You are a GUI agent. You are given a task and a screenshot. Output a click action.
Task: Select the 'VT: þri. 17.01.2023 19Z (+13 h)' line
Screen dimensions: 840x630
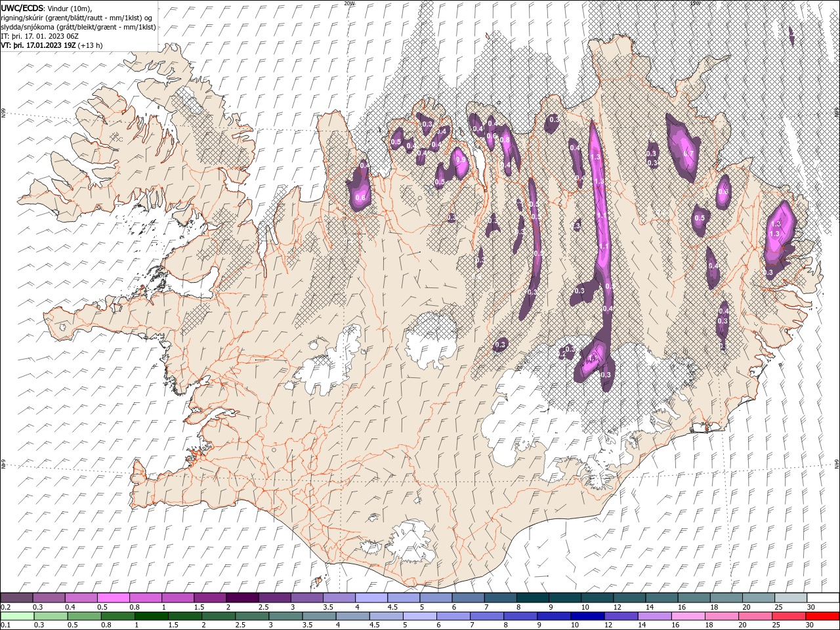(x=52, y=45)
